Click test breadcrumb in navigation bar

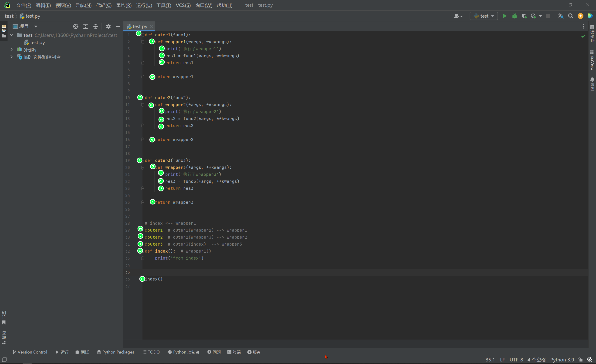[x=9, y=16]
